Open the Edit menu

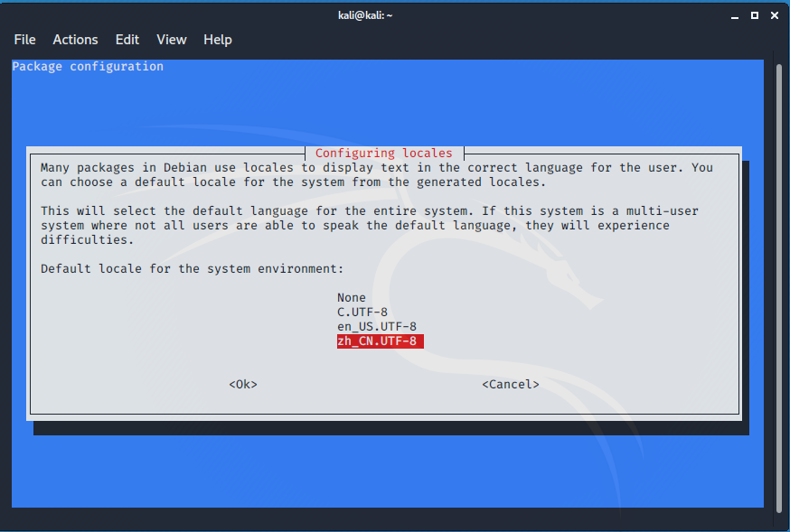point(127,40)
